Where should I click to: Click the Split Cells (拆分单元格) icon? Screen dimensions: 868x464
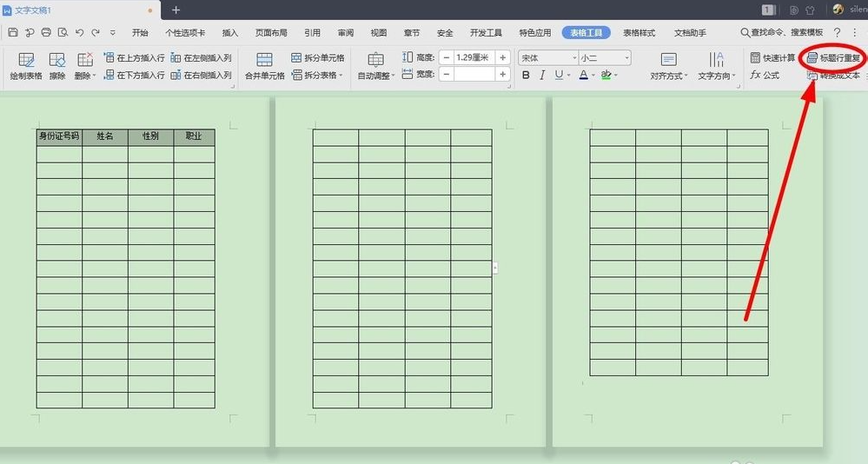coord(318,58)
